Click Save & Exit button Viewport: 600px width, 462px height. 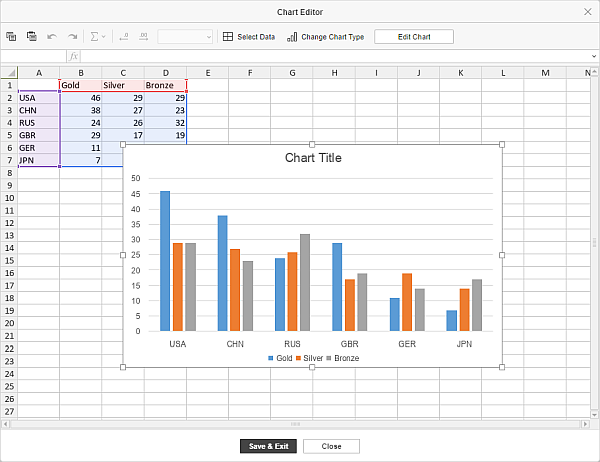pyautogui.click(x=268, y=446)
